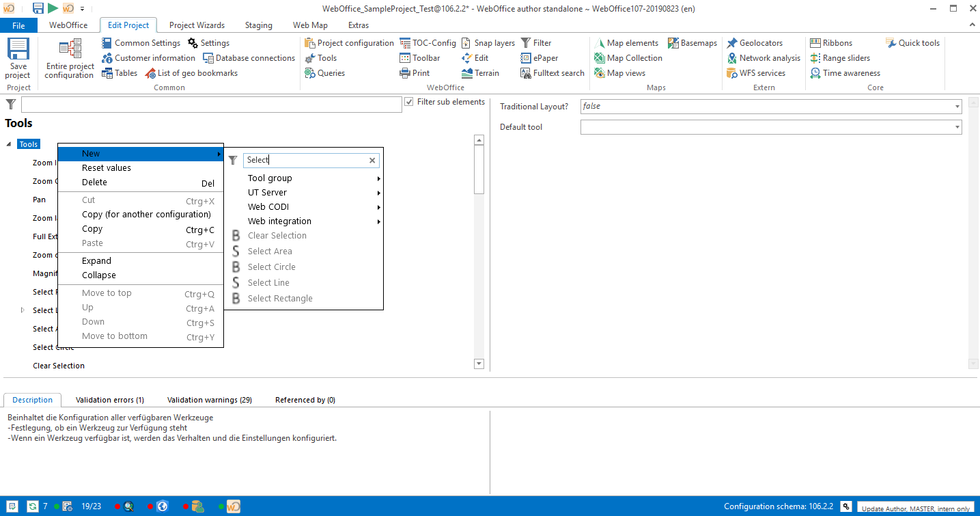Open the Basemaps configuration
The height and width of the screenshot is (516, 980).
[x=692, y=42]
